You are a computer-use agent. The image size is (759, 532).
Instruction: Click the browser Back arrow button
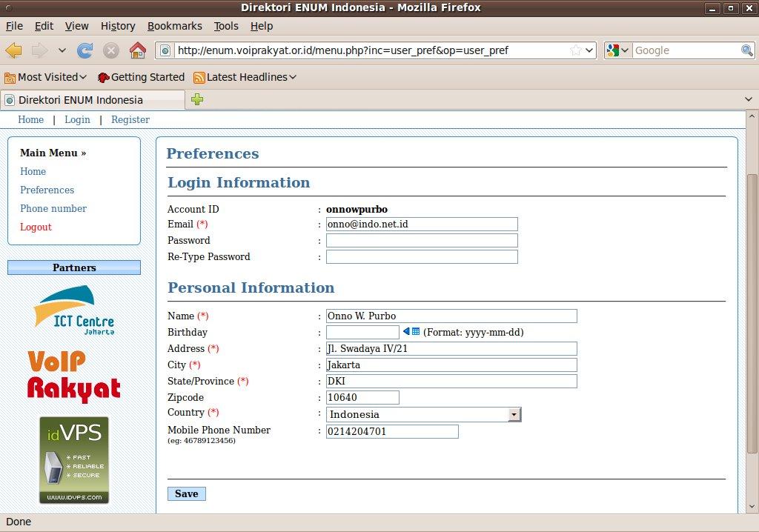click(x=14, y=50)
